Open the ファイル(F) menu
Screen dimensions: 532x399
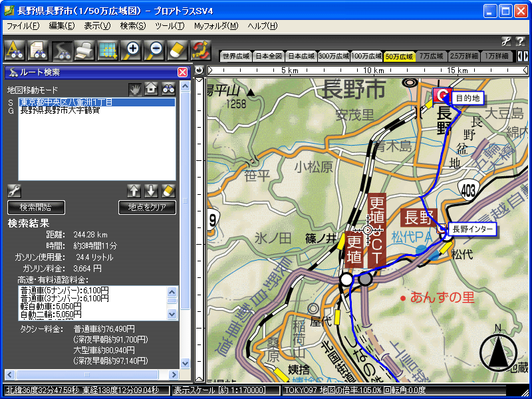click(23, 26)
